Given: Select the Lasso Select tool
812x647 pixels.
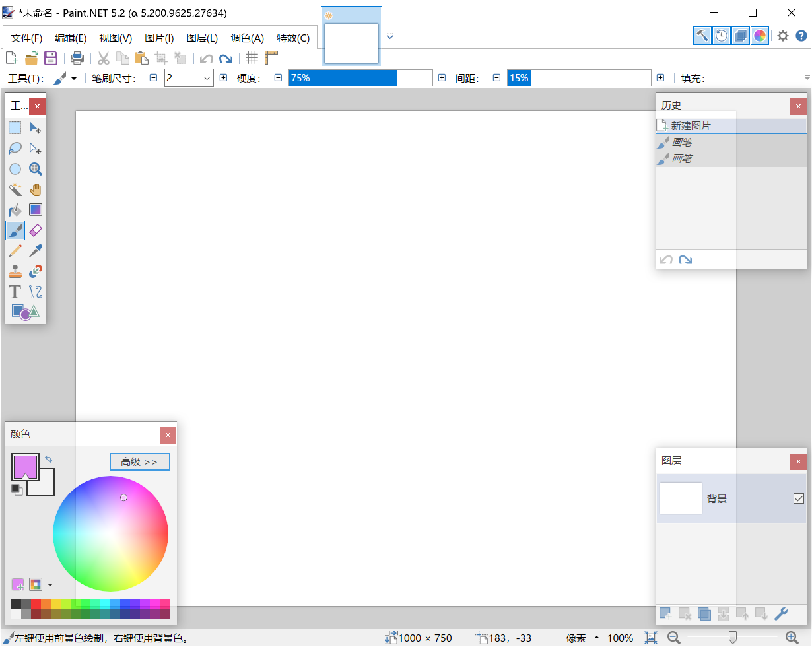Looking at the screenshot, I should pos(15,148).
